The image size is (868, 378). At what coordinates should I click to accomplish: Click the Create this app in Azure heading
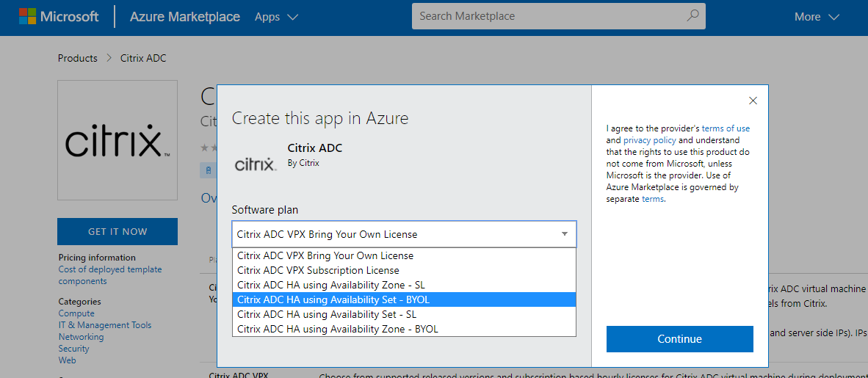click(x=320, y=118)
